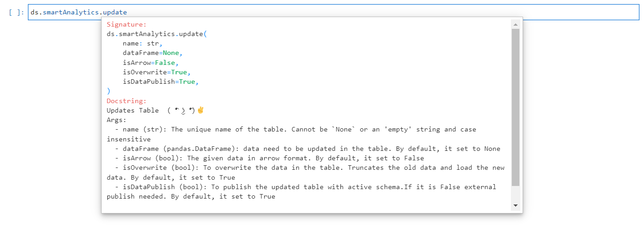The image size is (644, 231).
Task: Click the isOverwrite=True parameter line
Action: pyautogui.click(x=157, y=72)
